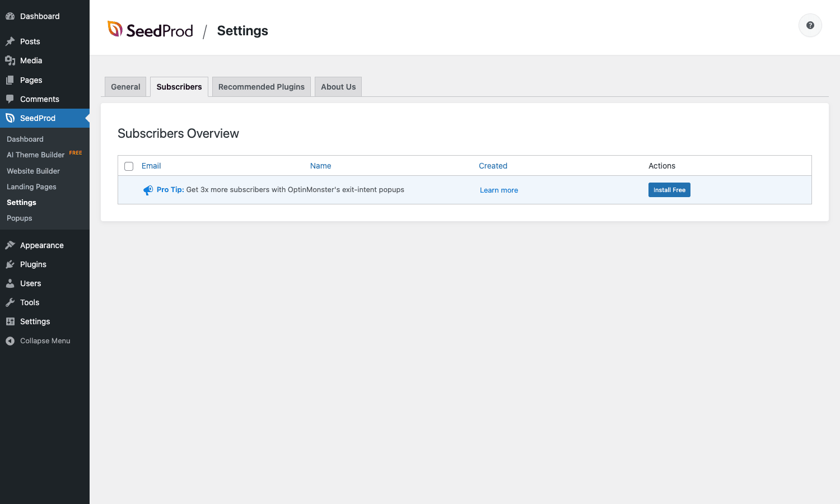This screenshot has height=504, width=840.
Task: Click the Collapse Menu label
Action: coord(45,340)
